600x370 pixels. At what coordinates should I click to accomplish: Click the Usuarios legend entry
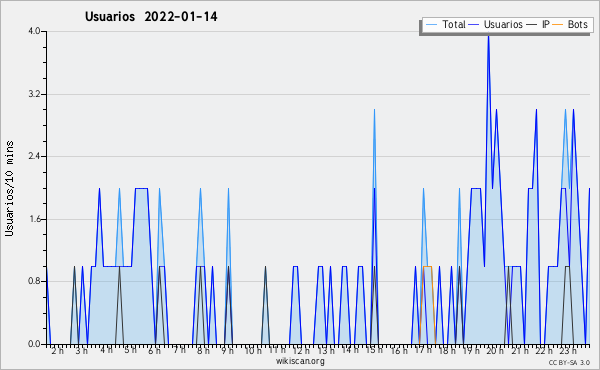(x=496, y=24)
